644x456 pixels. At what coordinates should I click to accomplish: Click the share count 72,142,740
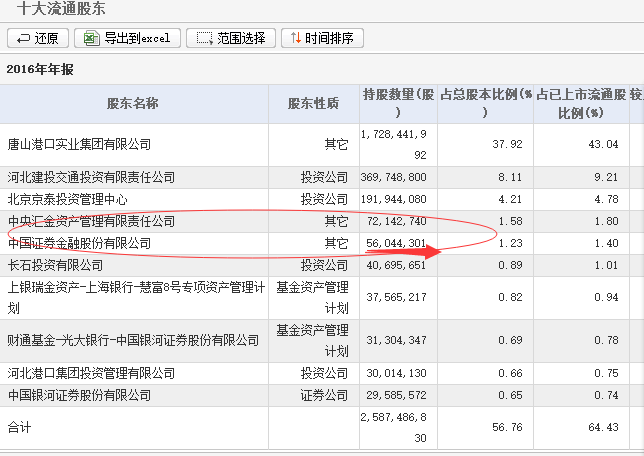click(x=396, y=221)
